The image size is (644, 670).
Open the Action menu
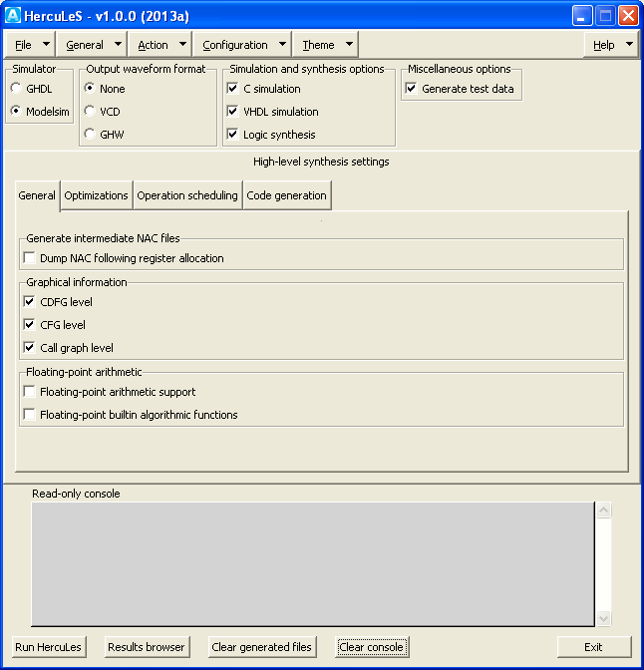[160, 45]
